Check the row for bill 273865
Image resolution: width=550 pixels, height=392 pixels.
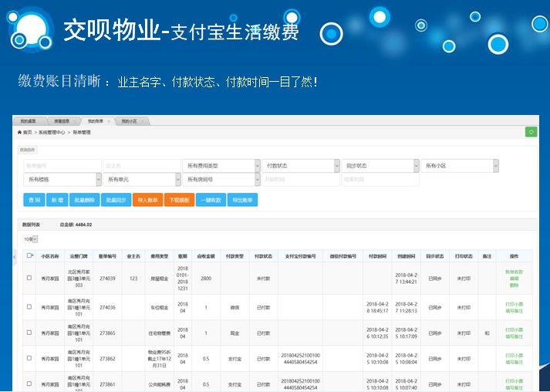tap(29, 333)
